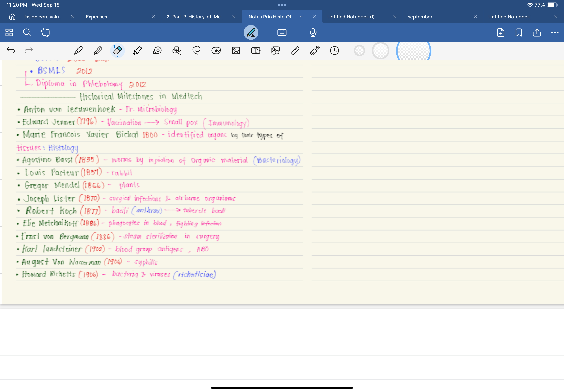The image size is (564, 392).
Task: Choose the smallest eraser size
Action: click(x=359, y=51)
